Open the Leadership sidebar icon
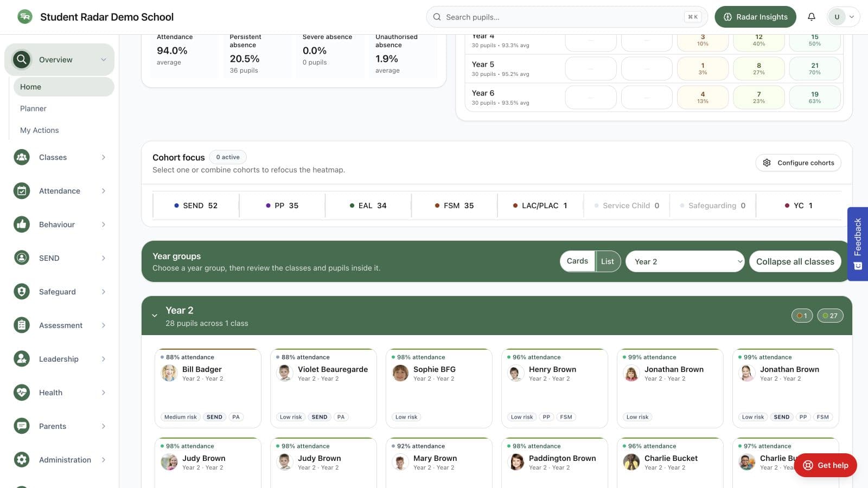 point(22,359)
